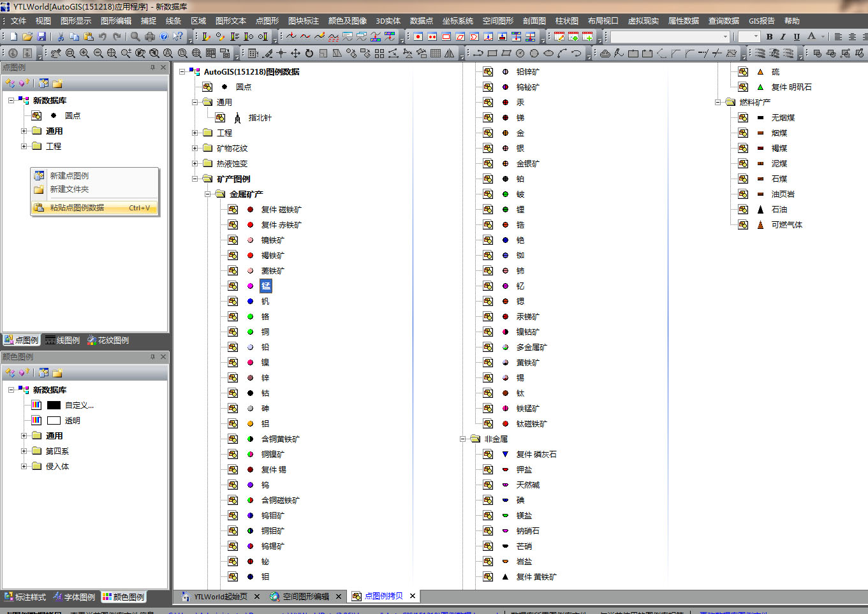Close the 点图例 panel
868x614 pixels.
coord(163,68)
